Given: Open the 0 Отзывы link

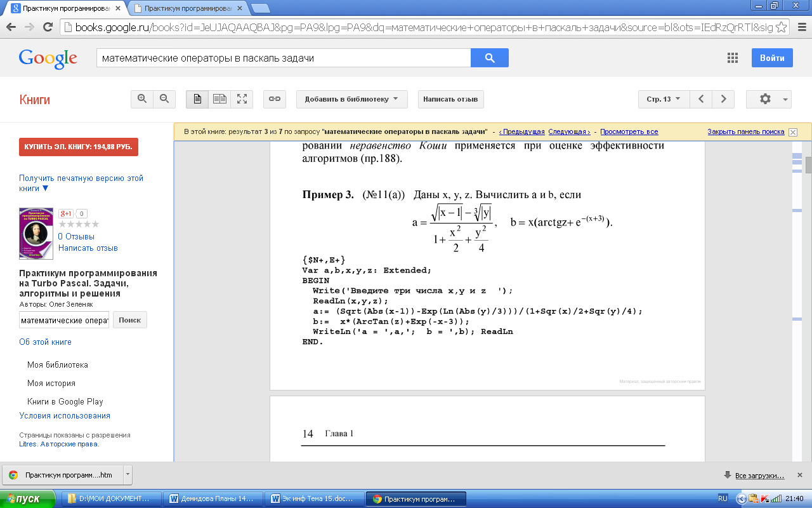Looking at the screenshot, I should pyautogui.click(x=76, y=237).
